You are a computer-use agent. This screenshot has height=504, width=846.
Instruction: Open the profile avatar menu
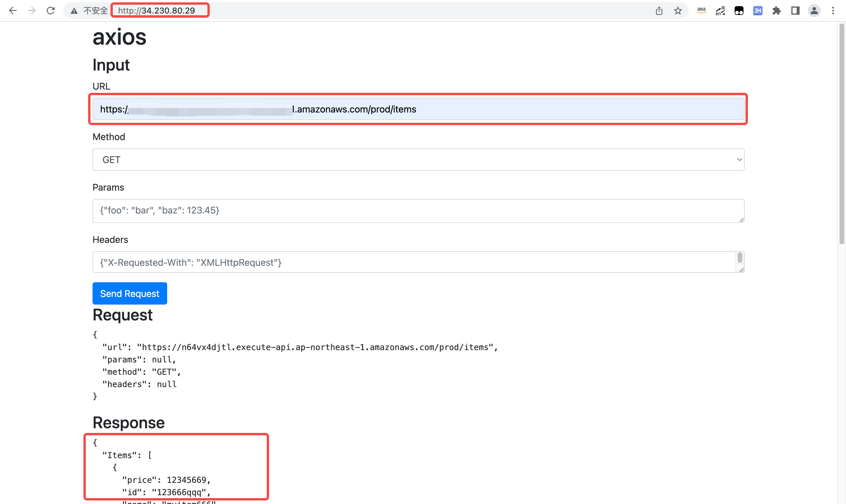coord(814,11)
